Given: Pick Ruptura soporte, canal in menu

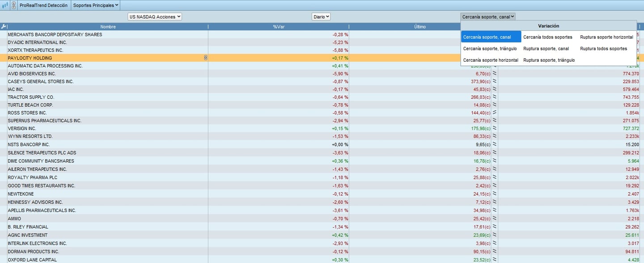Looking at the screenshot, I should point(546,49).
